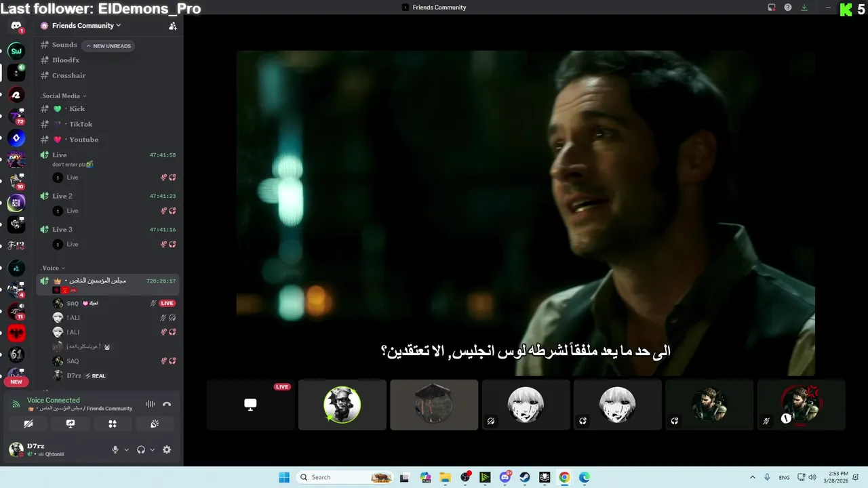
Task: Toggle screen share in voice panel
Action: tap(71, 424)
